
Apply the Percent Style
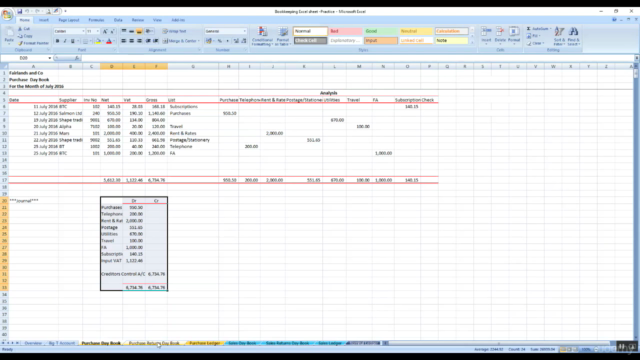pos(220,41)
